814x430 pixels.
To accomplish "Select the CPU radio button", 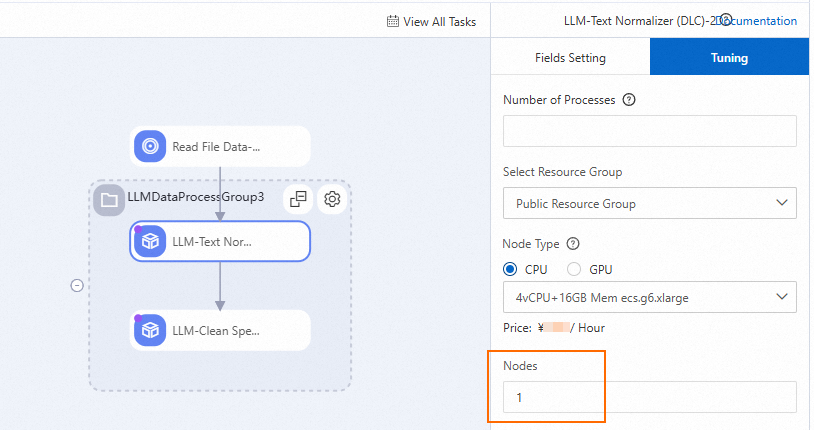I will point(510,269).
